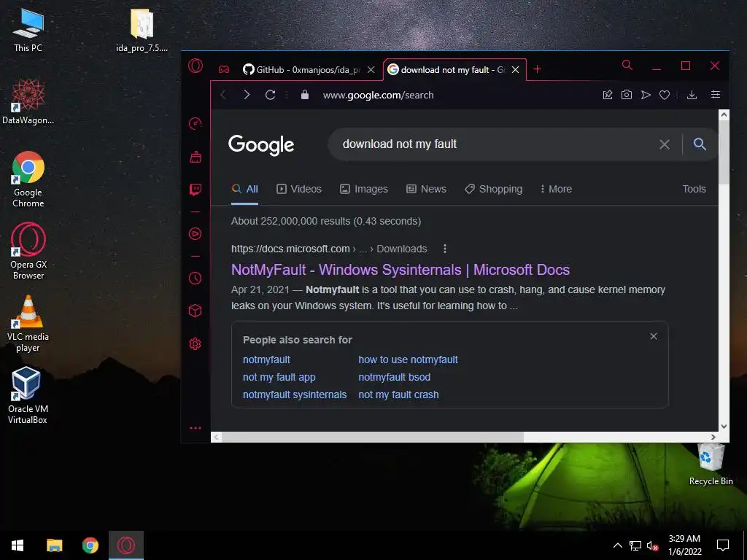The height and width of the screenshot is (560, 747).
Task: Open Twitch panel in sidebar
Action: (x=196, y=190)
